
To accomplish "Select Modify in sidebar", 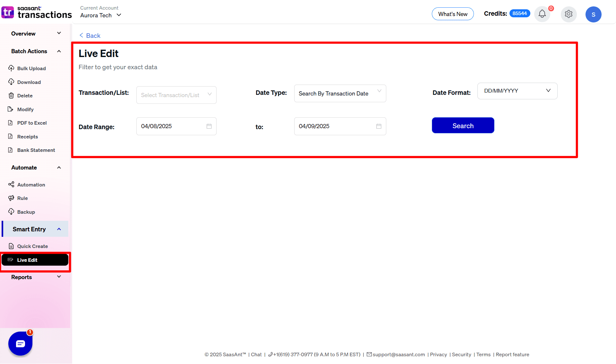I will click(x=25, y=109).
